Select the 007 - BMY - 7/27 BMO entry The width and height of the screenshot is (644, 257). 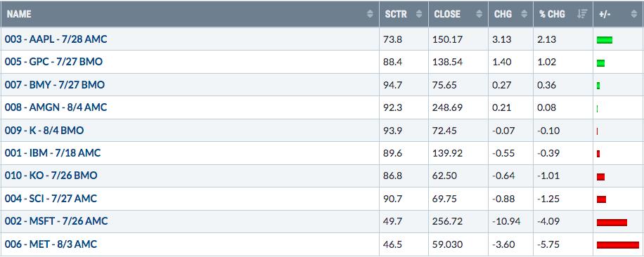pyautogui.click(x=55, y=85)
